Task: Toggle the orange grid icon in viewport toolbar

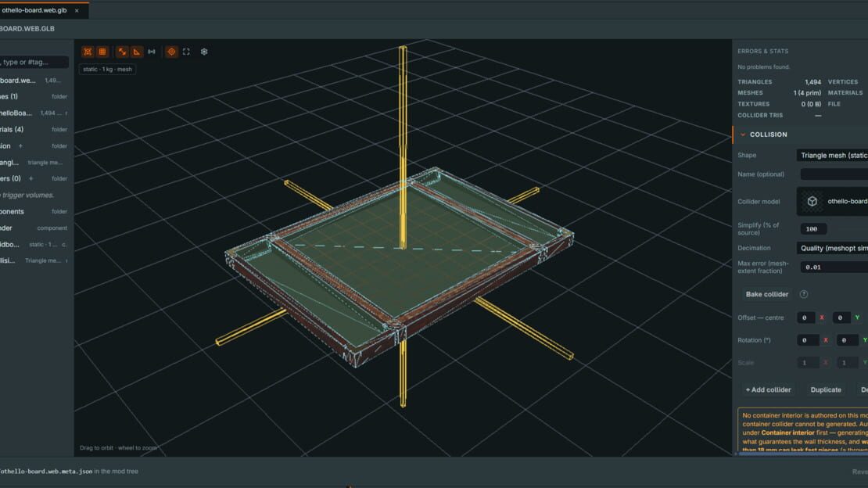Action: (102, 52)
